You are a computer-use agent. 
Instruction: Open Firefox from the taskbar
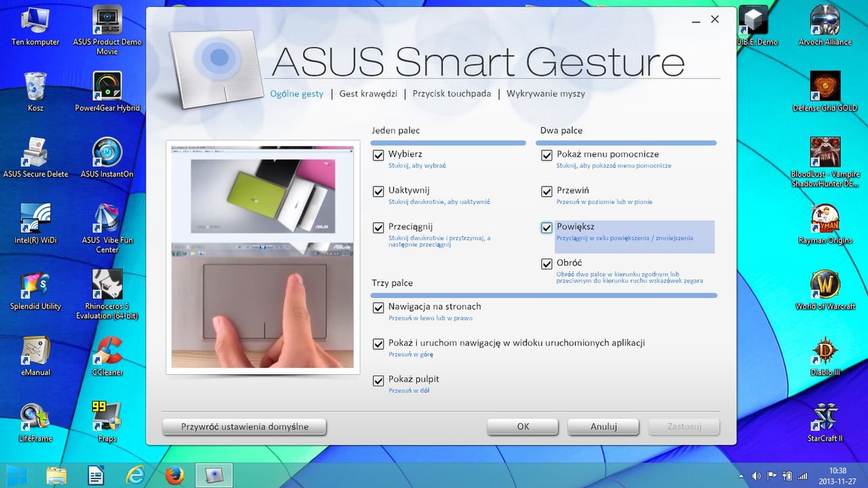[x=175, y=475]
